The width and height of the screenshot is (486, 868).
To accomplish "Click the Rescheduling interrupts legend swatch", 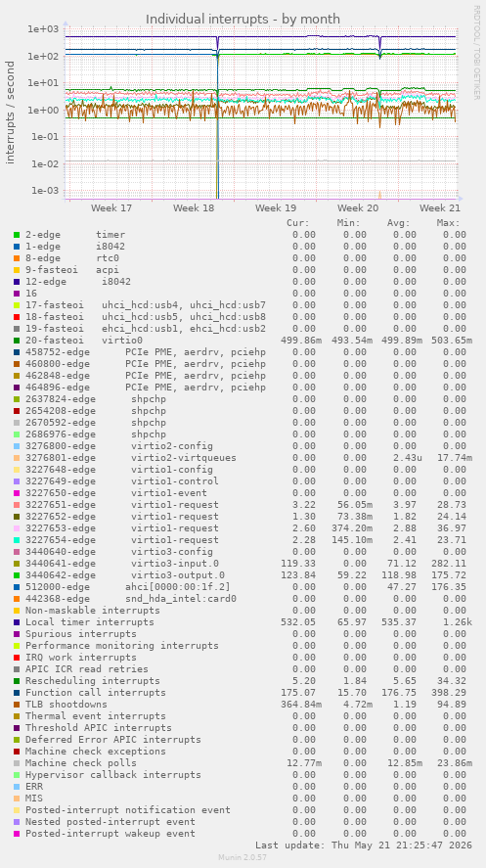I will click(17, 681).
